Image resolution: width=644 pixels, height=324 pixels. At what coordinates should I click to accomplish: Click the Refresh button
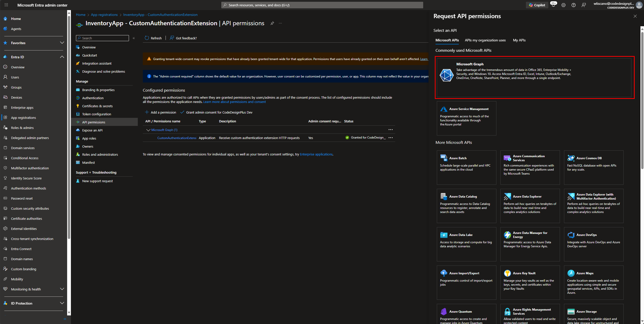coord(153,38)
